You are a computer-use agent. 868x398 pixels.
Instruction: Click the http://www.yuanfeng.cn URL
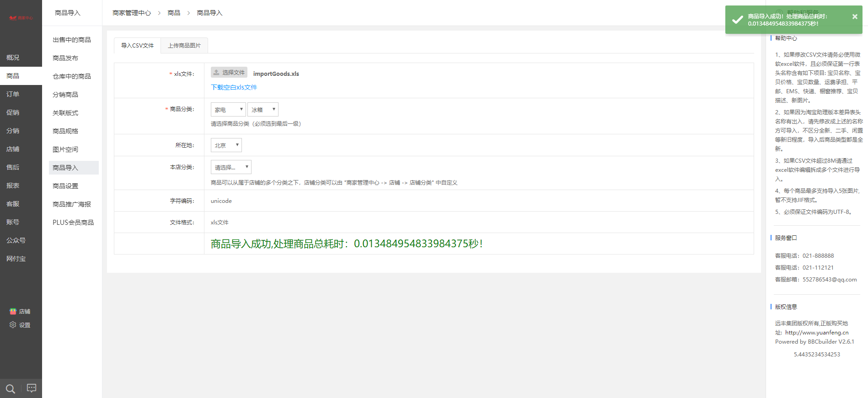817,333
